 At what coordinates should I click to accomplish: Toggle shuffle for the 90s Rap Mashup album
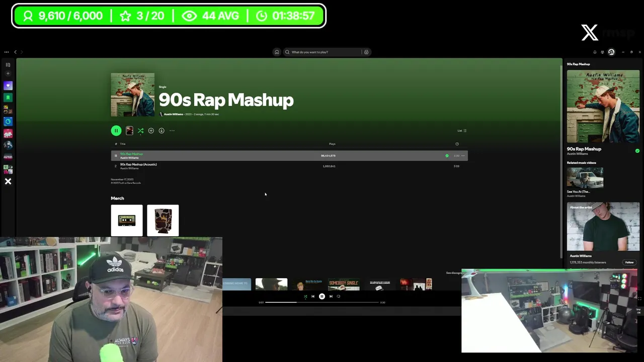(140, 131)
